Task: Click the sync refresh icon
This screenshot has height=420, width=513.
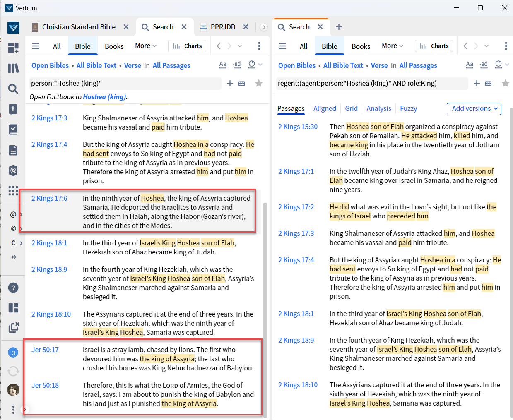Action: click(x=13, y=371)
